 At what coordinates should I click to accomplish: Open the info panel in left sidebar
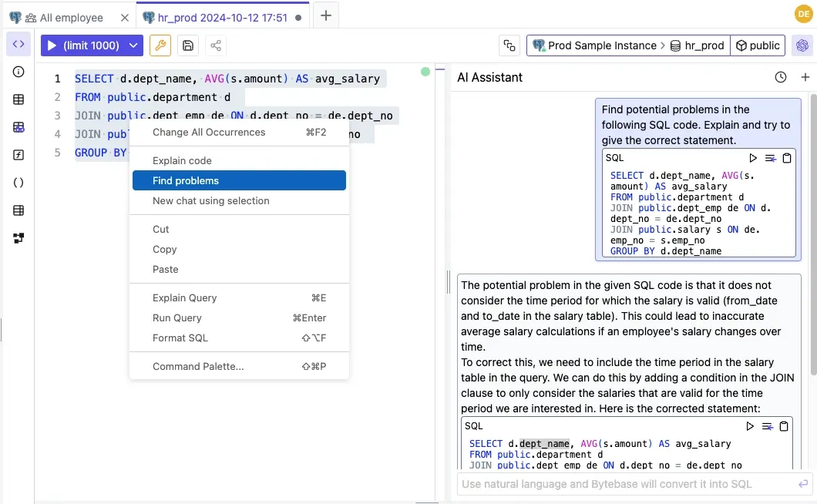[x=18, y=72]
